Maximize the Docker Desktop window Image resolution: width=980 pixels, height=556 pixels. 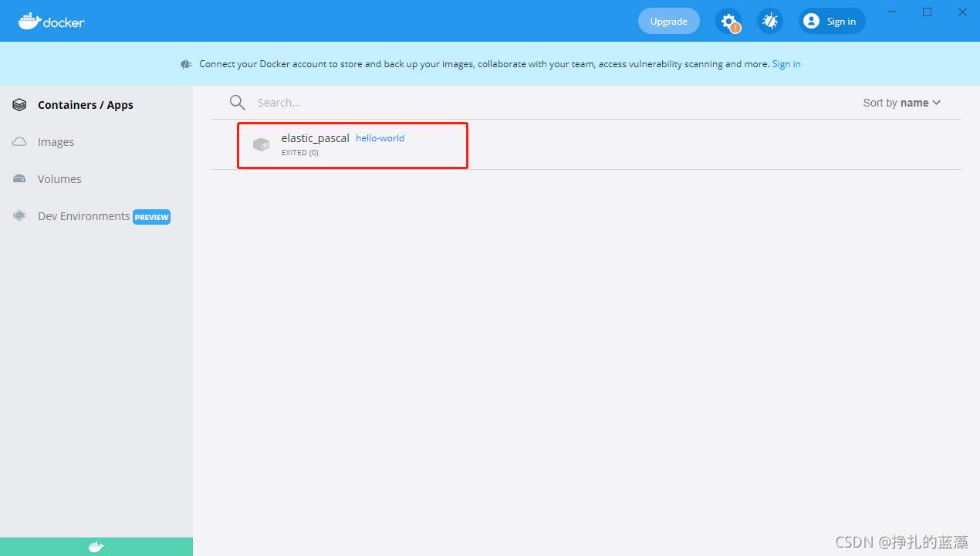[928, 12]
